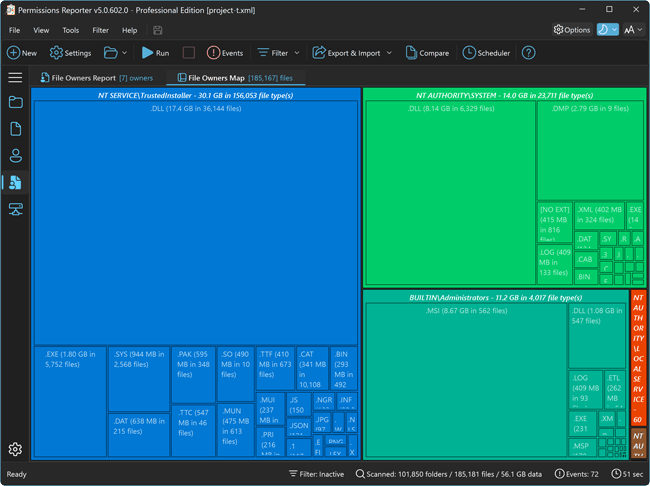Screen dimensions: 650x486
Task: Switch to File Owners Report tab
Action: tap(97, 78)
